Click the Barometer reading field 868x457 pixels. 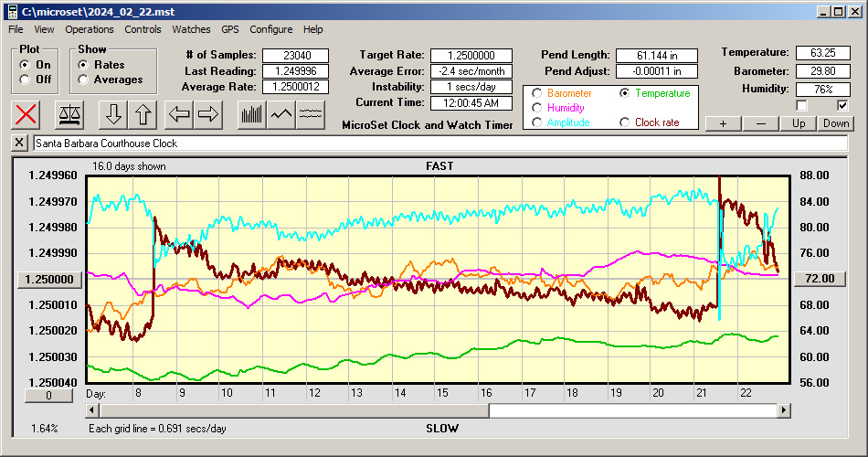click(822, 71)
